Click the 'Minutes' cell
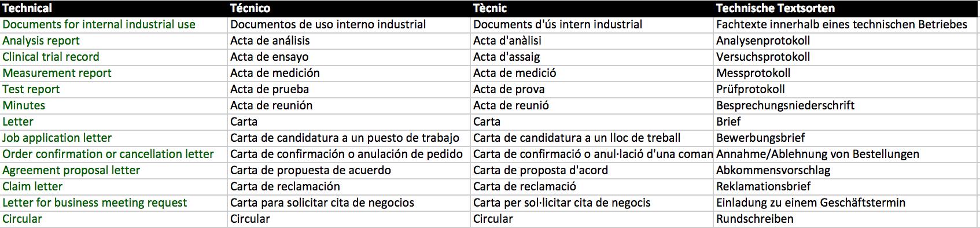Viewport: 980px width, 228px height. pyautogui.click(x=114, y=105)
